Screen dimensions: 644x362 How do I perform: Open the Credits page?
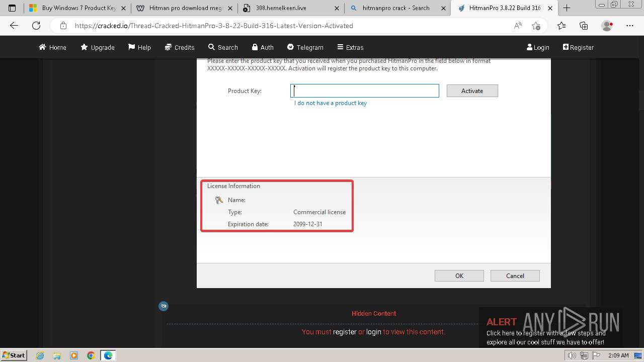(180, 47)
